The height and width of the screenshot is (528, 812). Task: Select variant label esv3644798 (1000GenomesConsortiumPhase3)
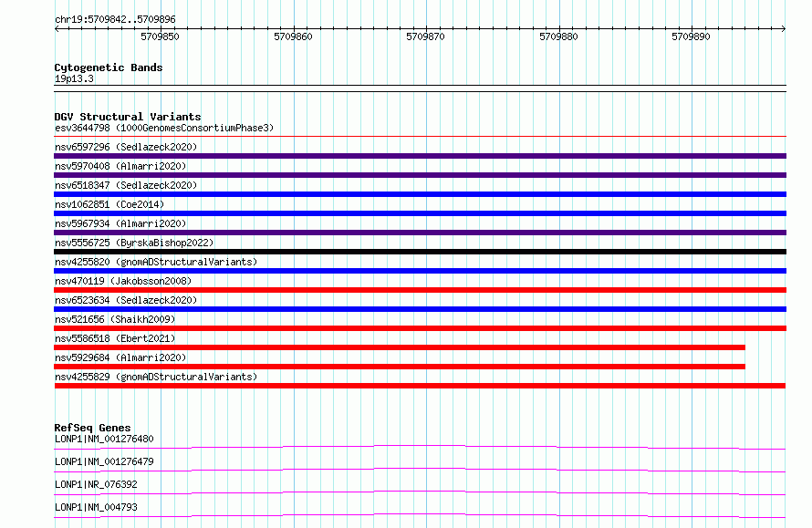pyautogui.click(x=164, y=128)
